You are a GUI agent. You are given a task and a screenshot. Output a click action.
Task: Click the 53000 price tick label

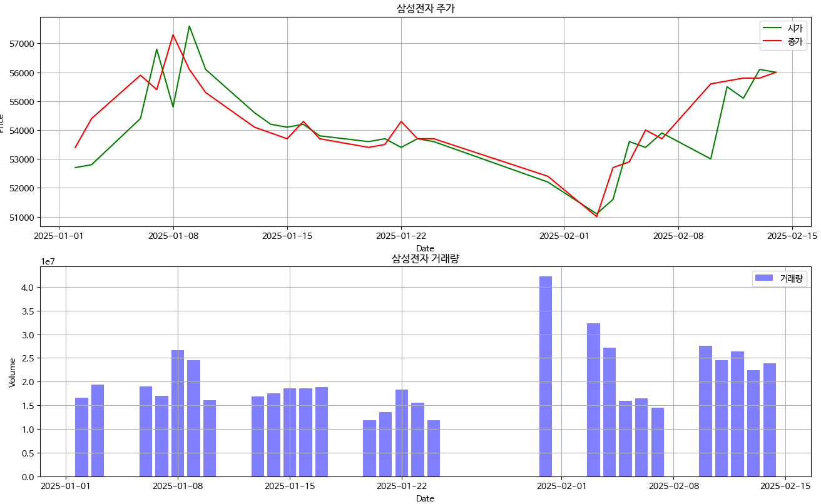click(23, 159)
